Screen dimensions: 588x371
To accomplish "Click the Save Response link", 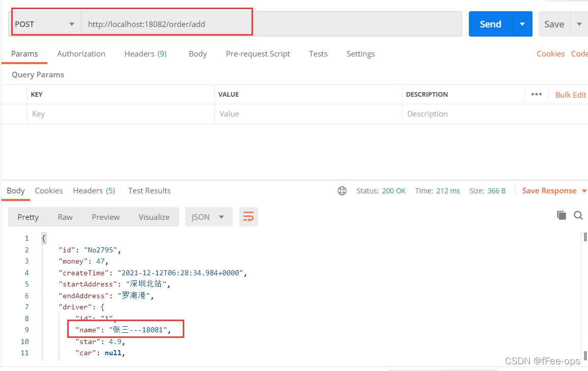I will point(549,191).
